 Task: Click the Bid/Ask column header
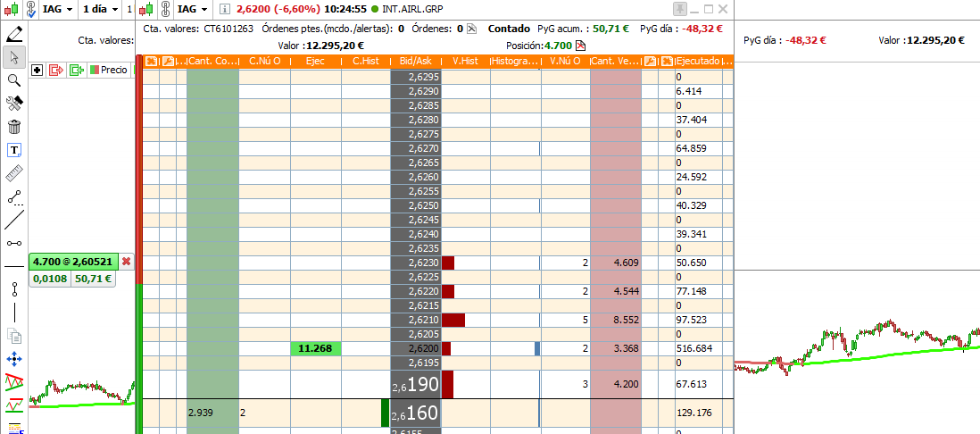click(x=416, y=62)
